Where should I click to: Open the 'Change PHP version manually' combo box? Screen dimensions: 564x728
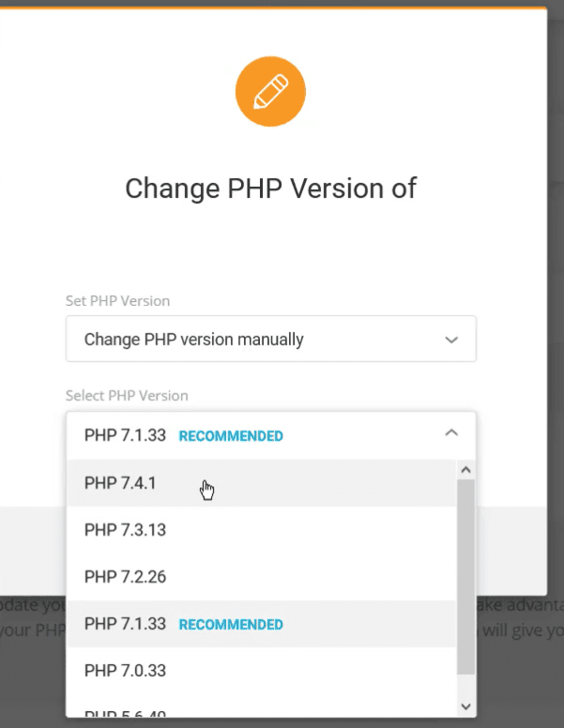[270, 339]
